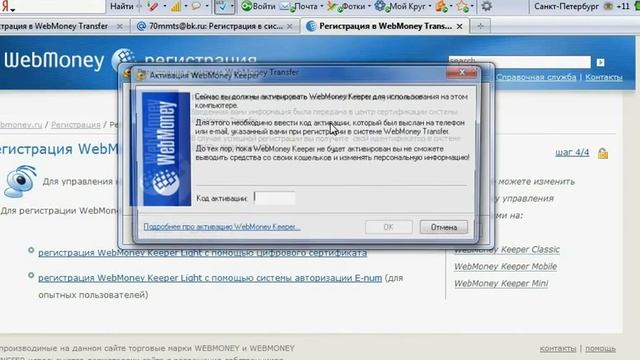
Task: Expand the Почта dropdown arrow
Action: 322,7
